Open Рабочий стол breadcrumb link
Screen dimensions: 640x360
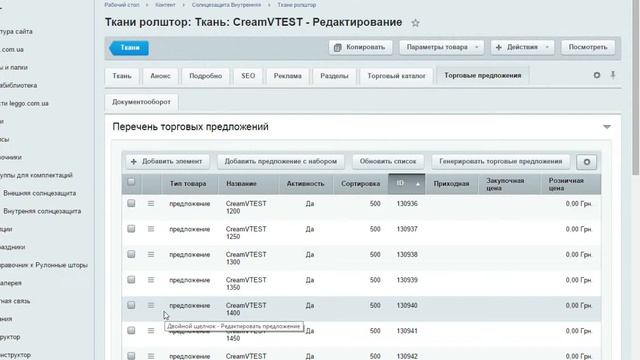coord(122,5)
